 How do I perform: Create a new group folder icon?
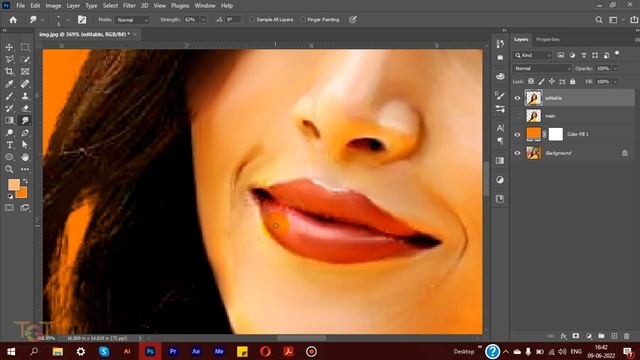point(601,336)
